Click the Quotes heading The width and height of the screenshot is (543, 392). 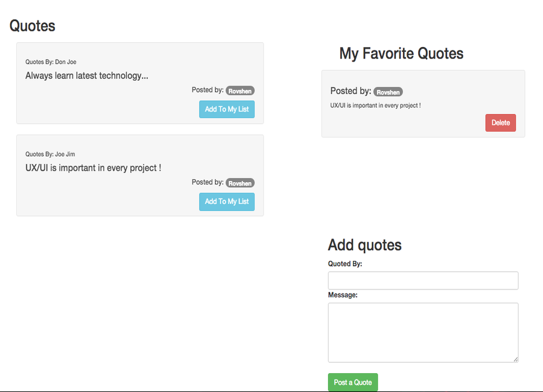pyautogui.click(x=33, y=26)
